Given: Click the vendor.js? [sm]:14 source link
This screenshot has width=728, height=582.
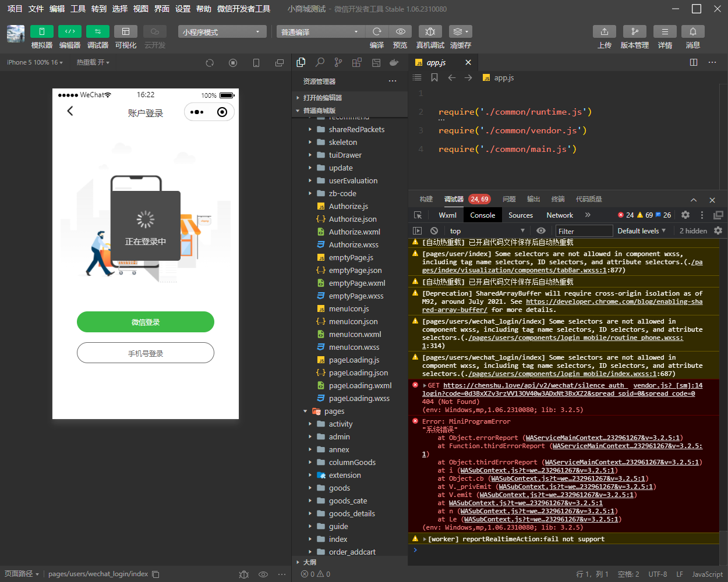Looking at the screenshot, I should [668, 385].
